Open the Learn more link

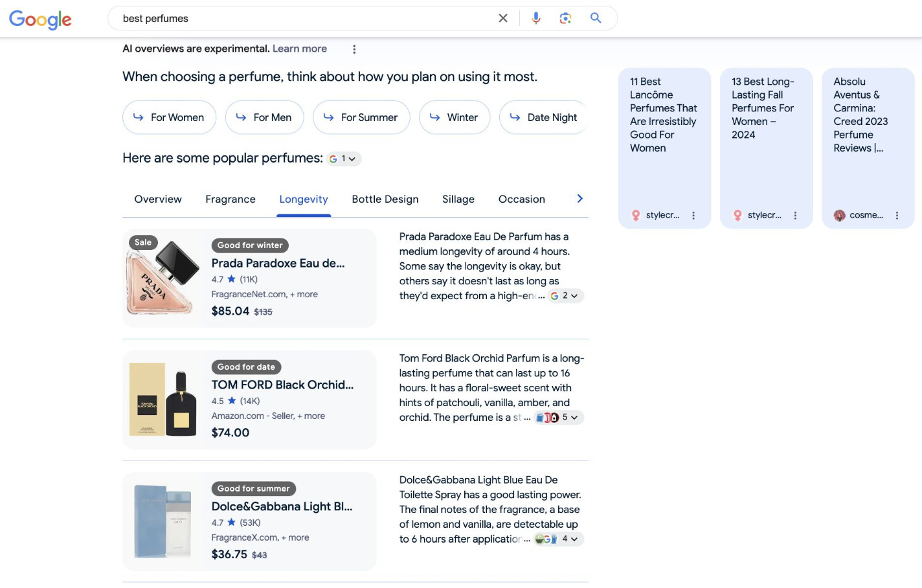click(x=300, y=48)
